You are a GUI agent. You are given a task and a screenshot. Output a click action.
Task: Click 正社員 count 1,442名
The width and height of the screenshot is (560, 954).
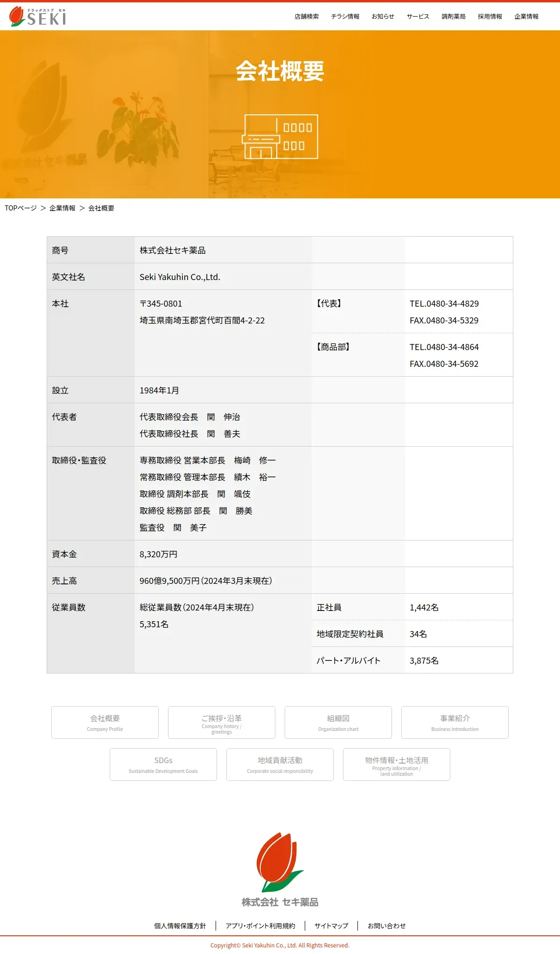point(424,607)
